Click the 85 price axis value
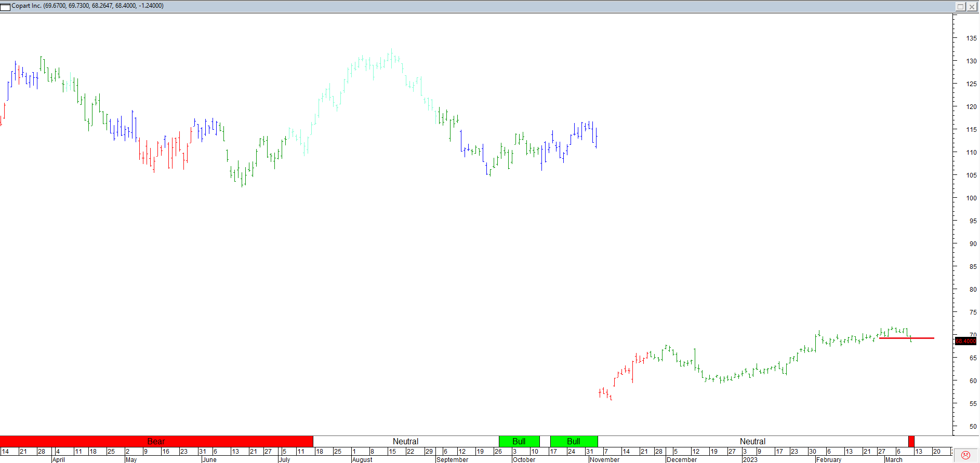 973,267
